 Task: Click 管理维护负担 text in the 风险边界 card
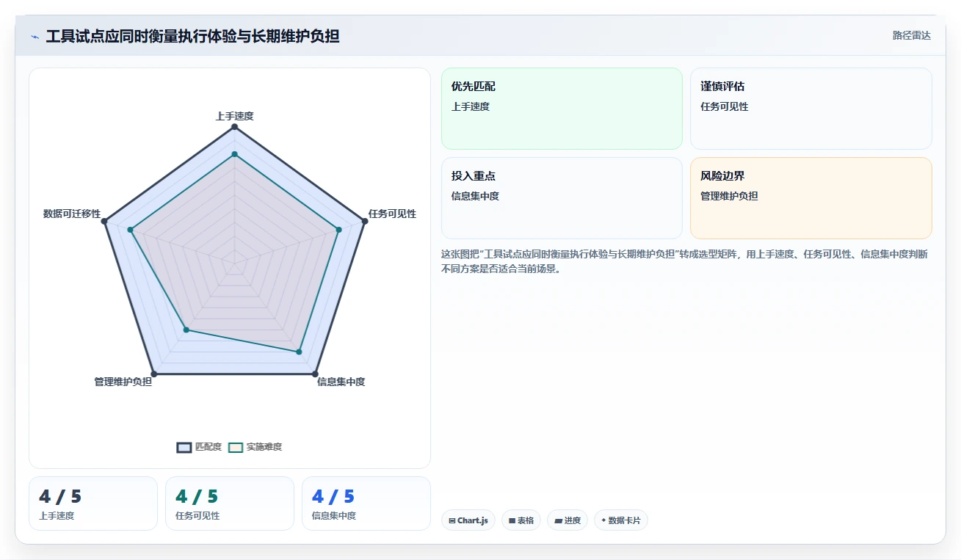point(729,196)
